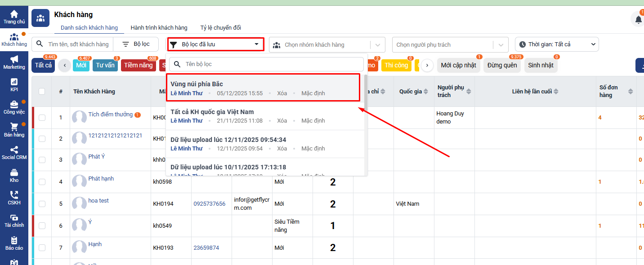Open CSKH customer care module
The height and width of the screenshot is (265, 644).
[14, 198]
